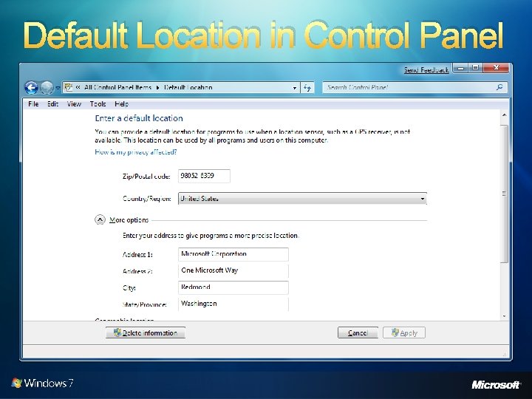The width and height of the screenshot is (532, 399).
Task: Open the Help menu
Action: coord(121,104)
